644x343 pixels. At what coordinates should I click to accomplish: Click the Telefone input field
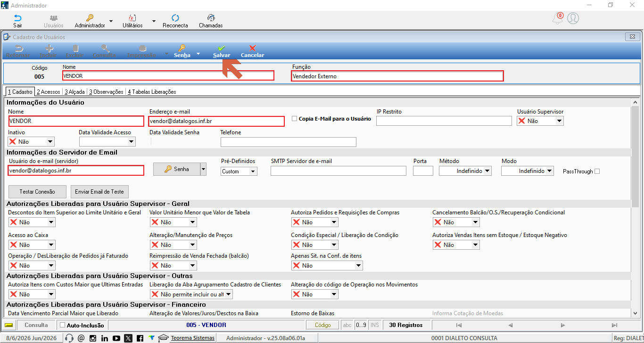click(x=289, y=142)
